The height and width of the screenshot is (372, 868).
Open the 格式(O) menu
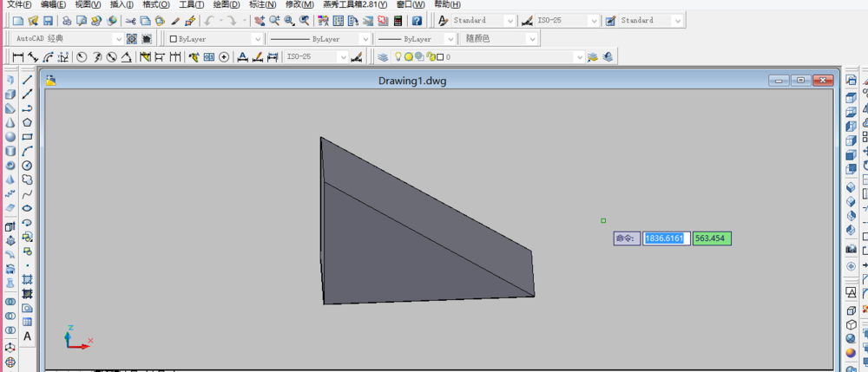tap(156, 4)
